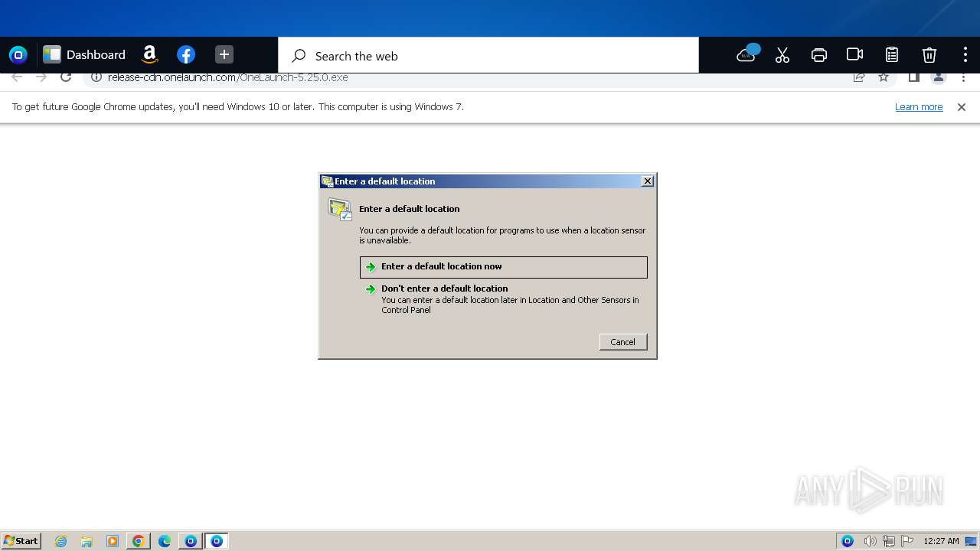Bookmark this page with star icon
Image resolution: width=980 pixels, height=551 pixels.
click(x=884, y=77)
